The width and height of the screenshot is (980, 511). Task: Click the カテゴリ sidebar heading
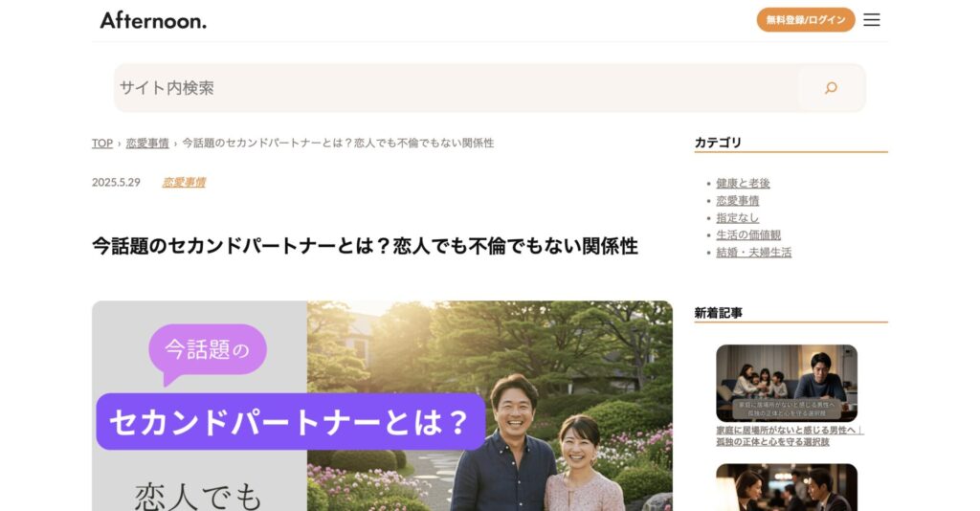718,143
